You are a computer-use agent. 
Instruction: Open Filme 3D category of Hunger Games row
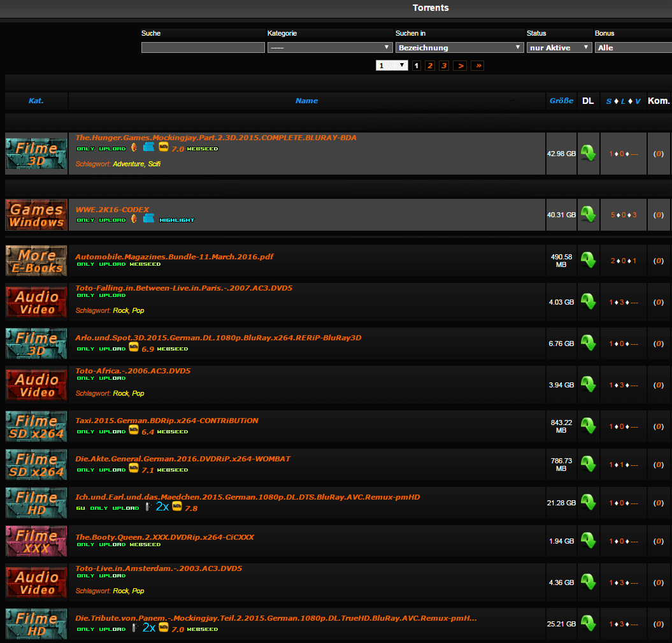click(36, 154)
